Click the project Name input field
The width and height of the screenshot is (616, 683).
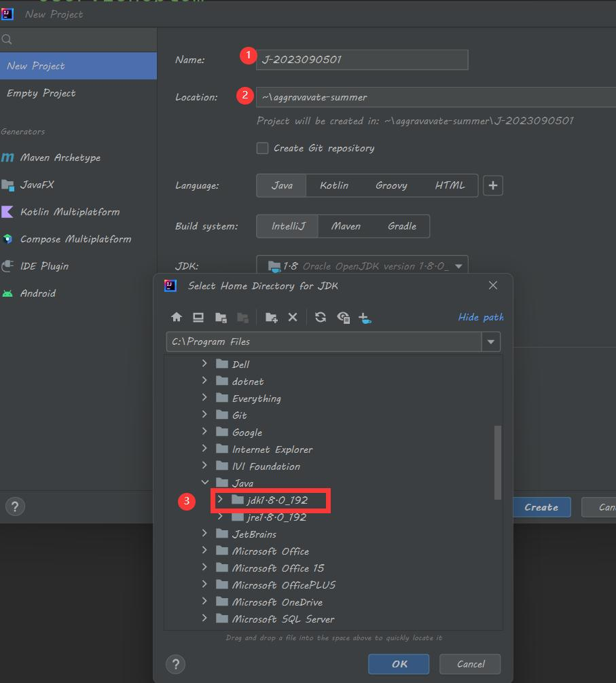point(362,60)
